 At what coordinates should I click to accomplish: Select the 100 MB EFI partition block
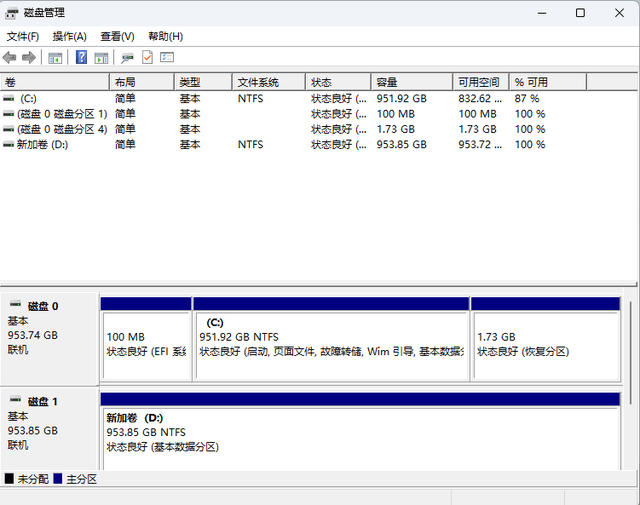tap(146, 339)
